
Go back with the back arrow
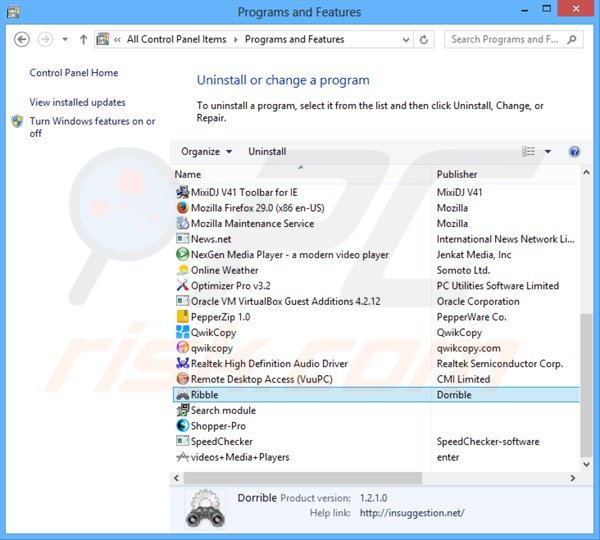21,39
